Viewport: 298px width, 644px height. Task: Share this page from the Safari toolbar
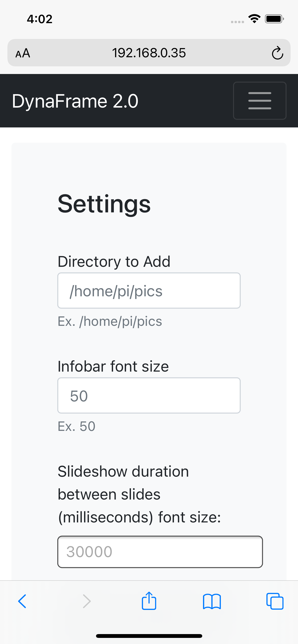pos(149,602)
